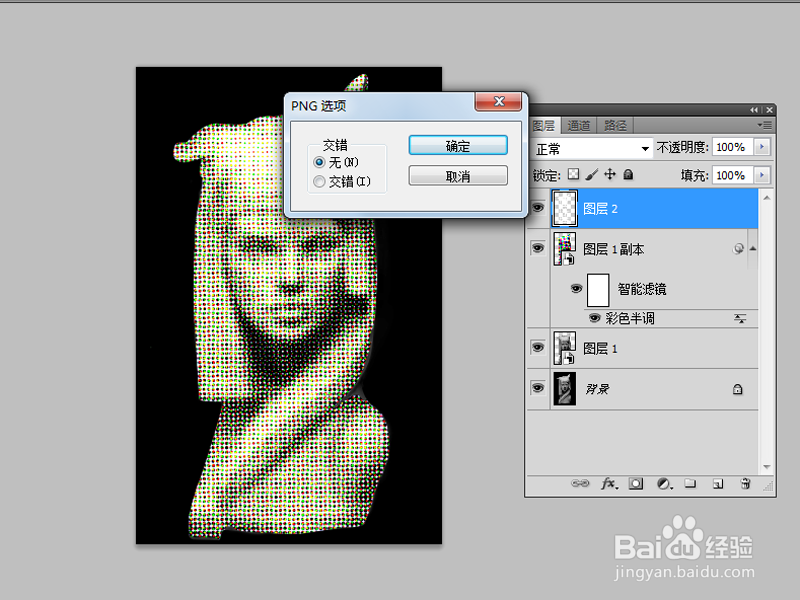This screenshot has width=800, height=600.
Task: Open the 不透明度 slider arrow
Action: tap(762, 147)
